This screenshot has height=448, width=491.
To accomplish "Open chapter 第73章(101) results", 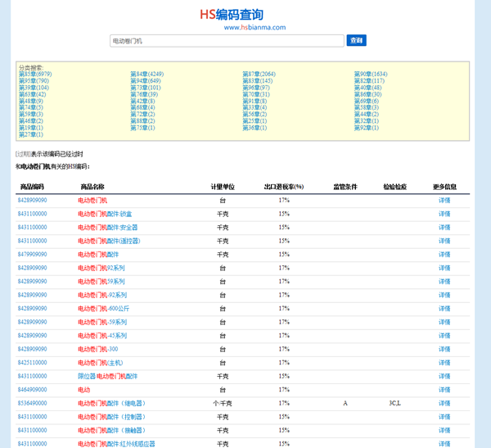I will coord(146,88).
